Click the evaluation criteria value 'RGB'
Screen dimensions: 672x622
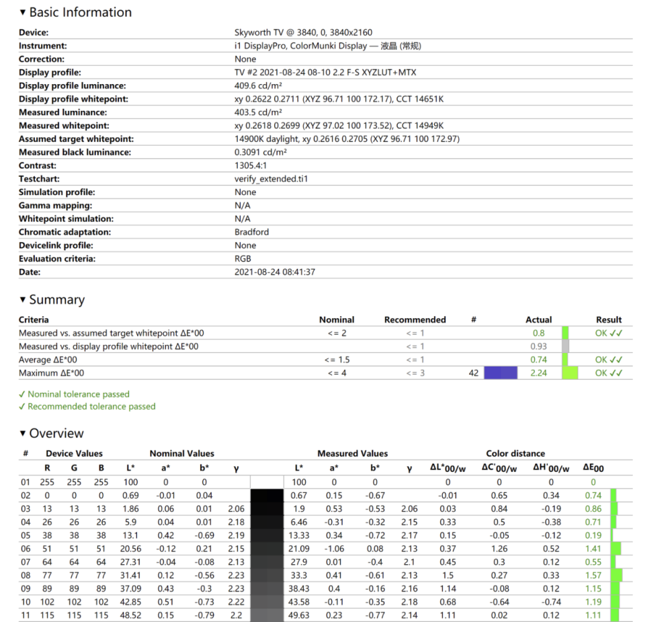tap(243, 259)
